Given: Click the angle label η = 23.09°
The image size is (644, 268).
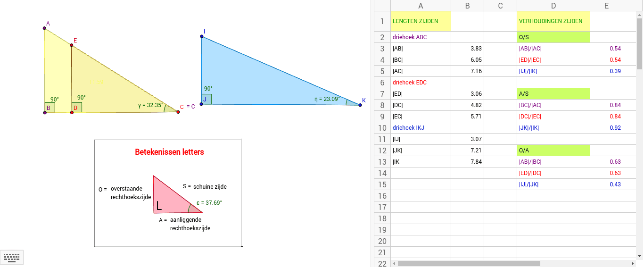Looking at the screenshot, I should click(x=327, y=99).
